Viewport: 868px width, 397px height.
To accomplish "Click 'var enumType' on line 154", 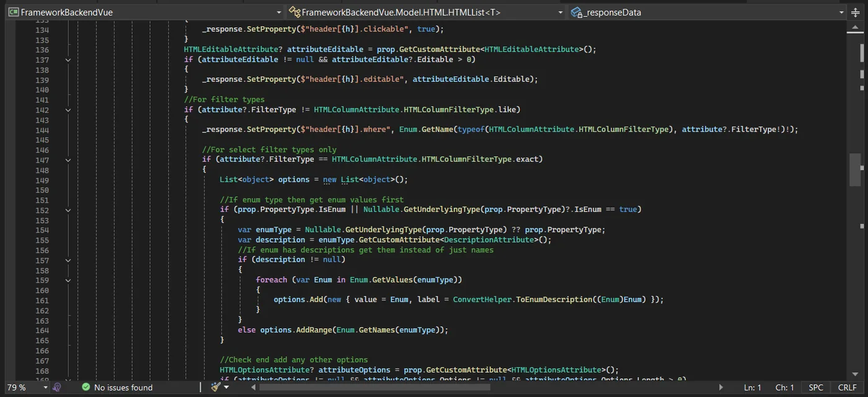I will tap(265, 230).
